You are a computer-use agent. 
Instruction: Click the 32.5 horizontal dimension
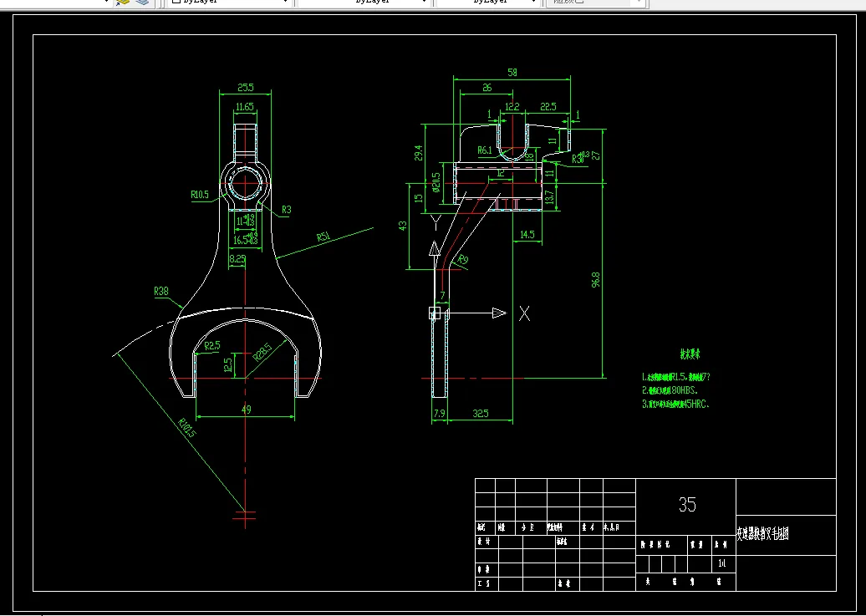point(481,413)
